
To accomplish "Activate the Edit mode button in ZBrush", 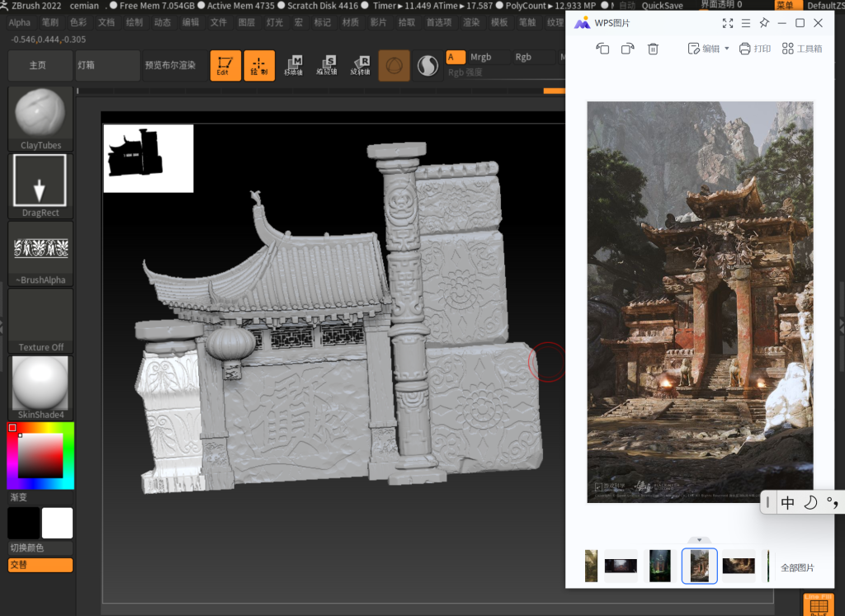I will pos(225,66).
